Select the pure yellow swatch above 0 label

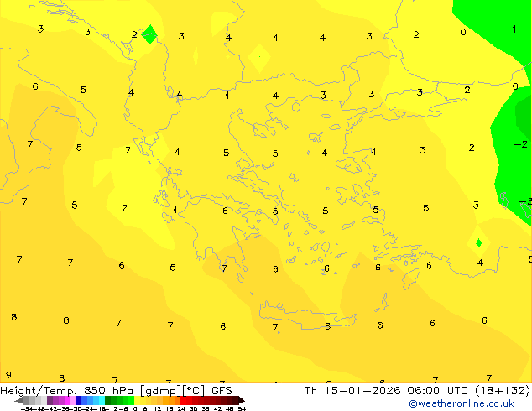point(137,400)
